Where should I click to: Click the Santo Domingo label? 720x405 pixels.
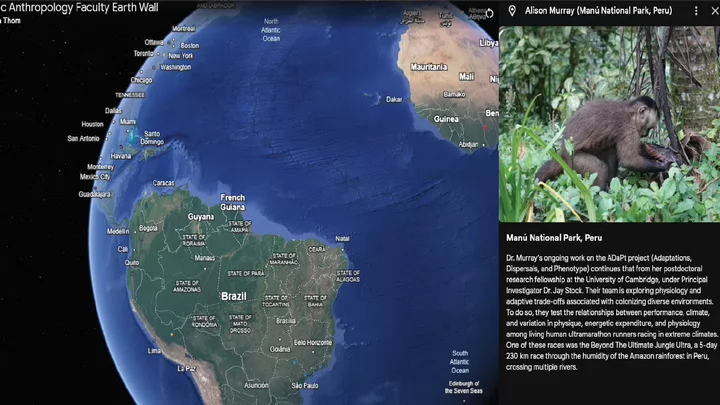152,138
